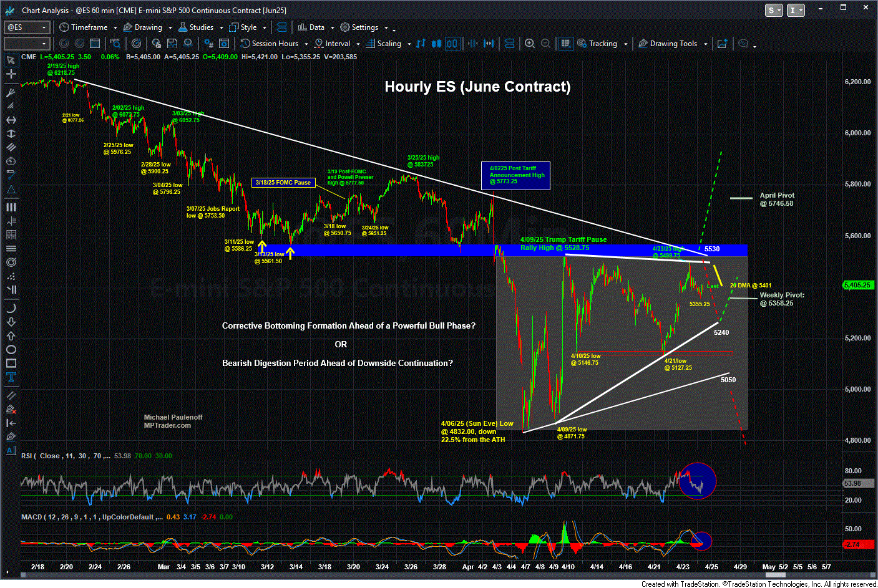This screenshot has width=878, height=588.
Task: Open the Tracking menu
Action: click(602, 44)
